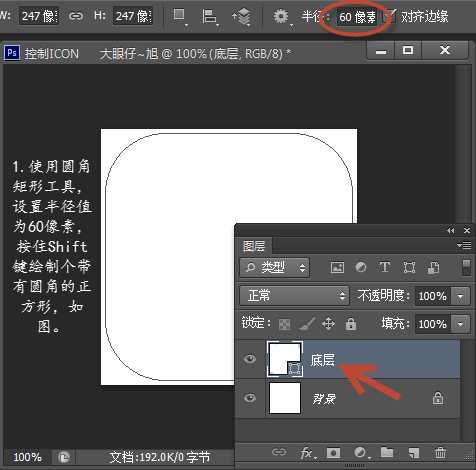Click the 文档:192.0K/0字节 status text

(160, 457)
